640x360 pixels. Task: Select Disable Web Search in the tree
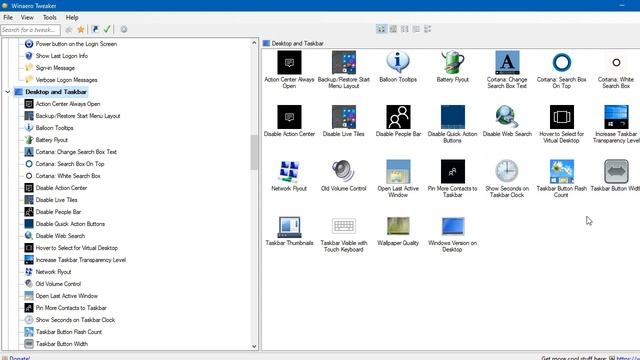(60, 236)
